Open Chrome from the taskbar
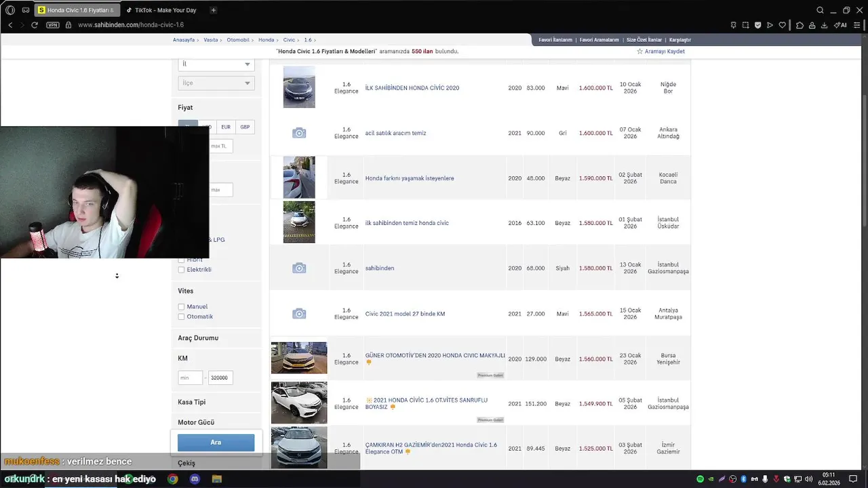 [x=173, y=479]
